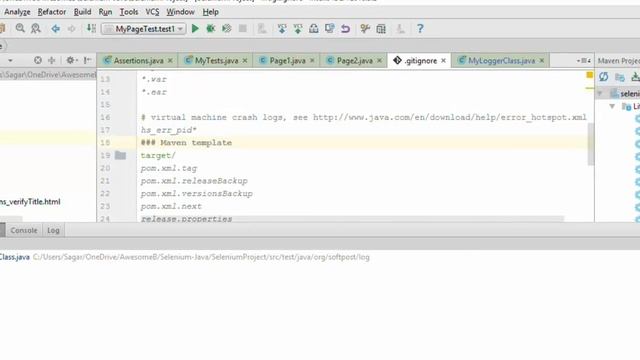
Task: Click the collapse-all icon in Project panel
Action: [51, 60]
